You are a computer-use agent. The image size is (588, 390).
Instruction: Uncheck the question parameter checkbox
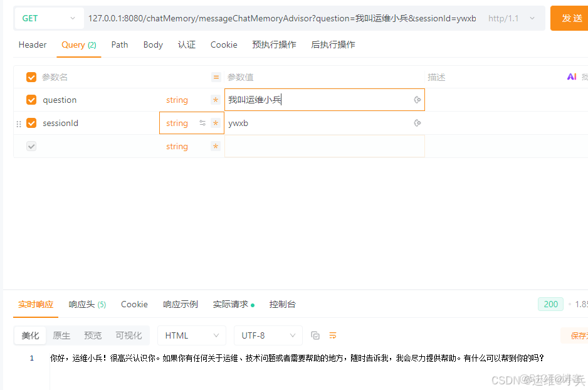pyautogui.click(x=31, y=100)
